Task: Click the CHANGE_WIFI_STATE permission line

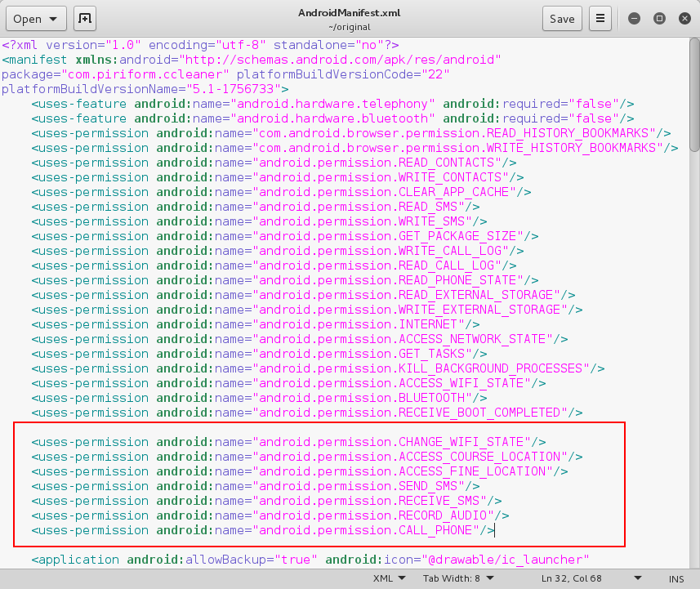Action: tap(289, 442)
